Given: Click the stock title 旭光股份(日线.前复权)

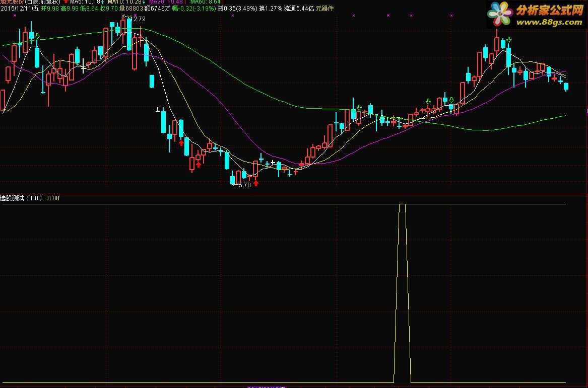Looking at the screenshot, I should [30, 2].
